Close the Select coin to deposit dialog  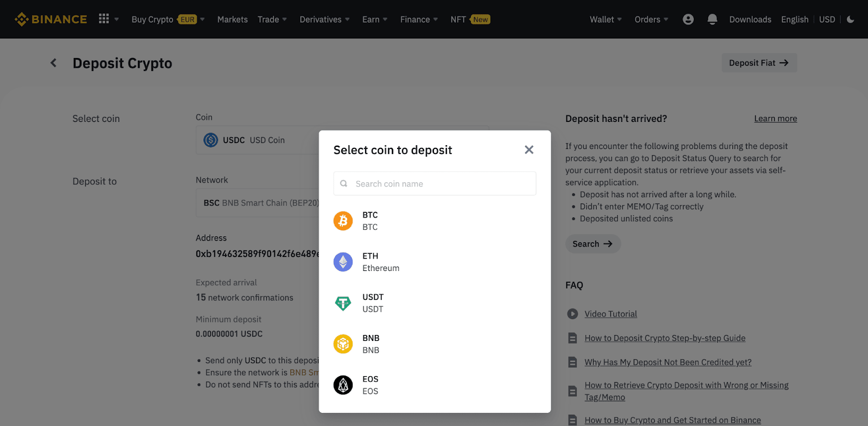(529, 150)
